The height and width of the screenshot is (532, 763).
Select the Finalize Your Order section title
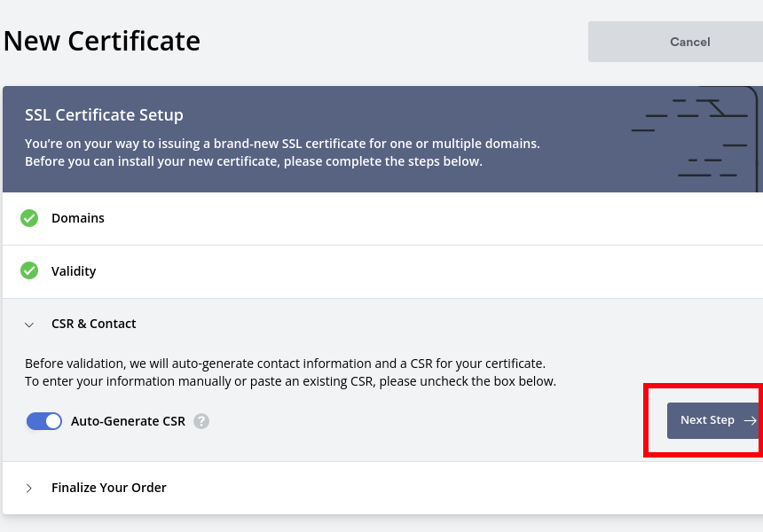[109, 488]
